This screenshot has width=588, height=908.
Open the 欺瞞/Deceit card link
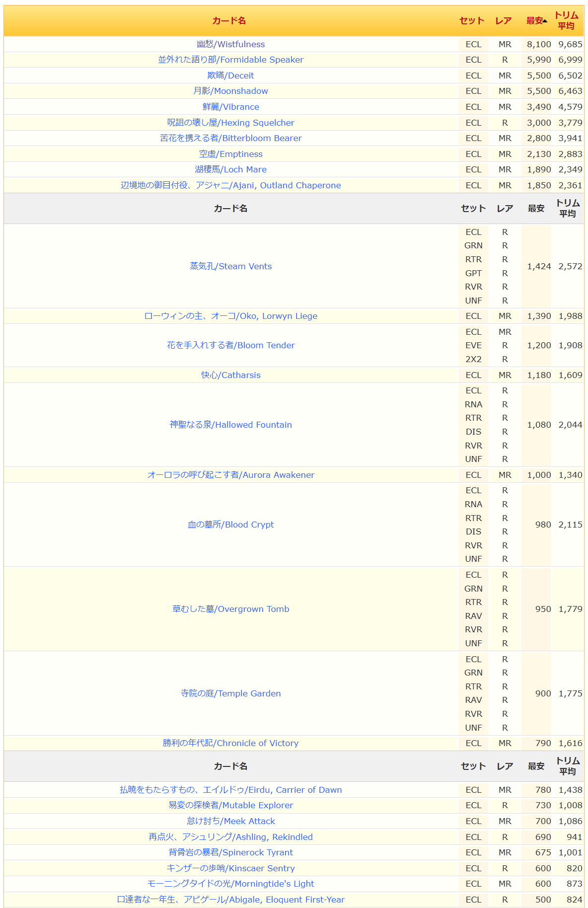(x=230, y=76)
